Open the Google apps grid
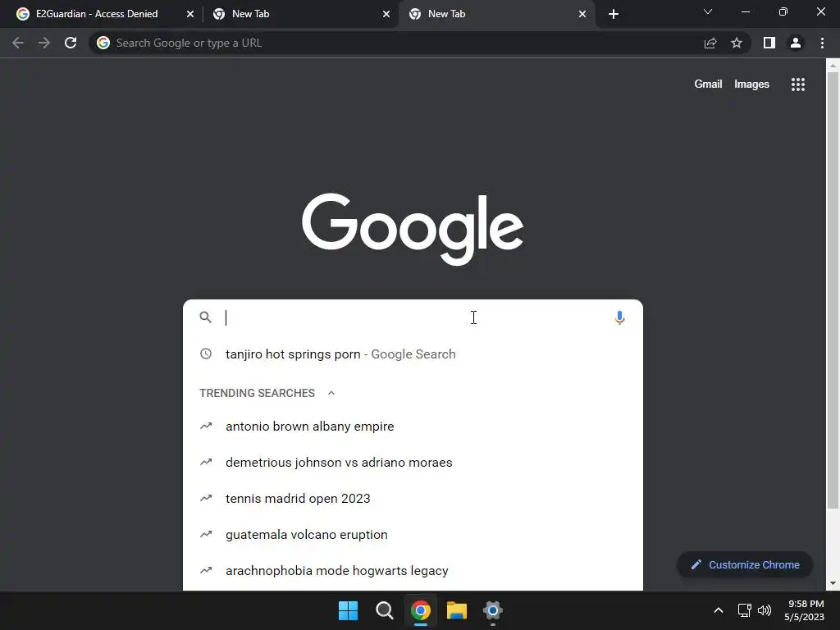This screenshot has width=840, height=630. click(797, 84)
